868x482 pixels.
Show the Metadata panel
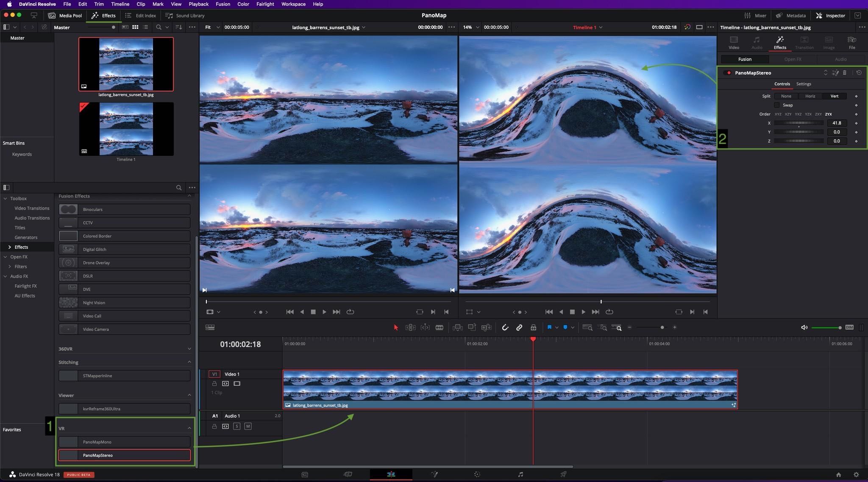pyautogui.click(x=791, y=16)
